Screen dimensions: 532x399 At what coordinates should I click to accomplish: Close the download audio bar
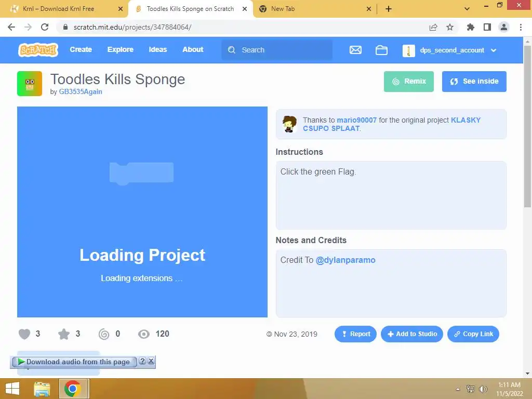coord(151,362)
